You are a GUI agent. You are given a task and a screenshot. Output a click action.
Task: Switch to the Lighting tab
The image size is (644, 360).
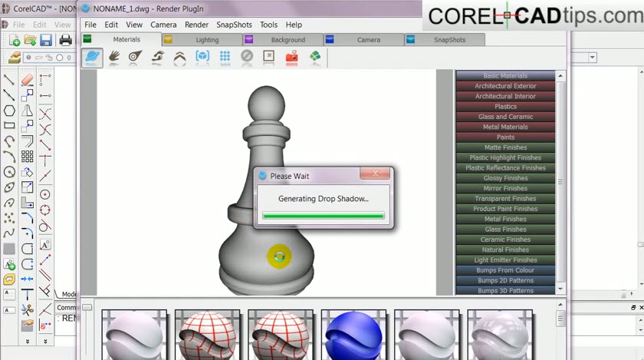coord(202,40)
